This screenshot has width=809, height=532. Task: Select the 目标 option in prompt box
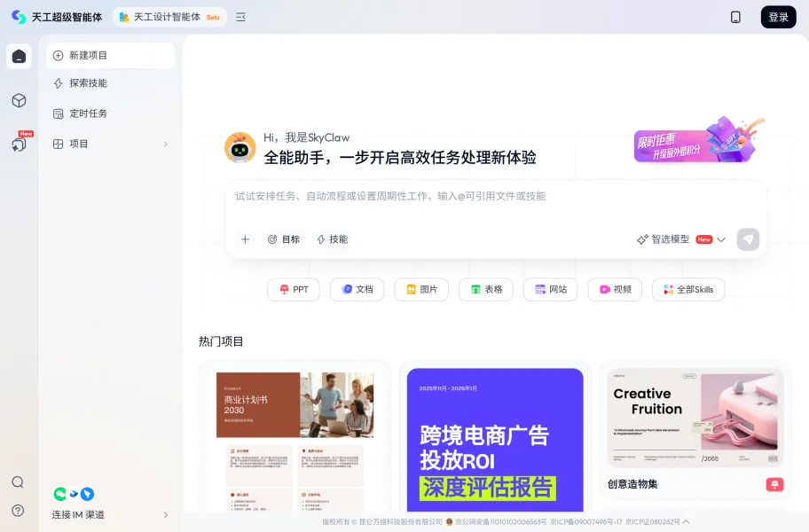click(284, 239)
